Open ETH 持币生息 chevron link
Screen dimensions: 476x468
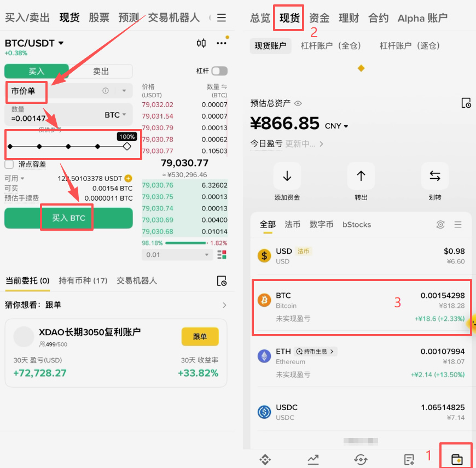coord(315,351)
